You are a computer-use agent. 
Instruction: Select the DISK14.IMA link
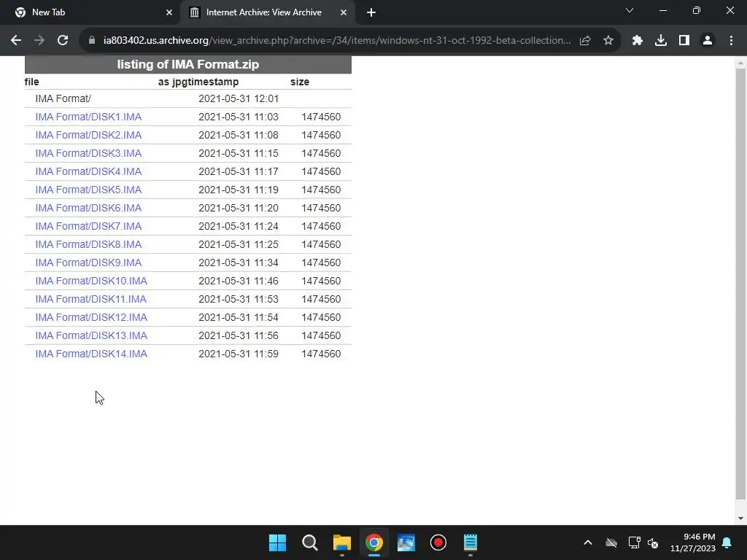tap(91, 354)
